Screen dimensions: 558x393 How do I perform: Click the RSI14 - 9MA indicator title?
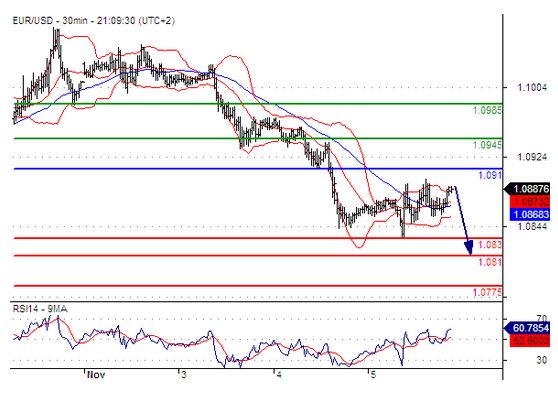(40, 309)
